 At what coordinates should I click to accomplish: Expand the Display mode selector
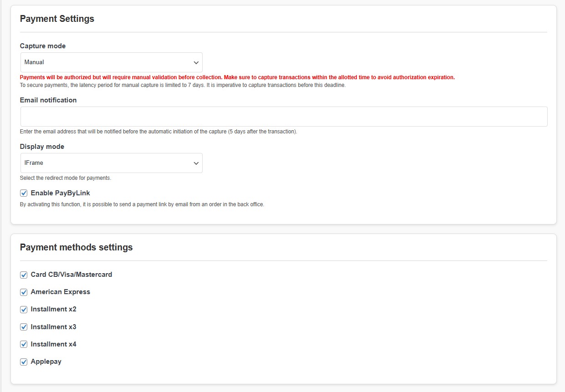tap(111, 163)
